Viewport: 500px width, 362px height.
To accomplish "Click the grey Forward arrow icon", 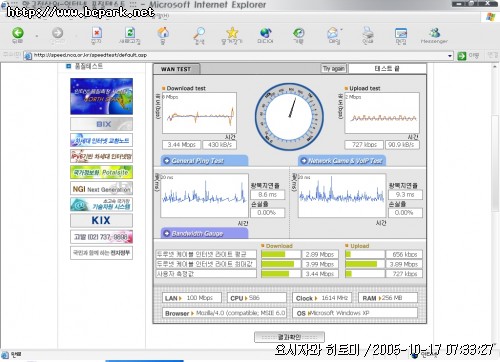I will coord(57,33).
